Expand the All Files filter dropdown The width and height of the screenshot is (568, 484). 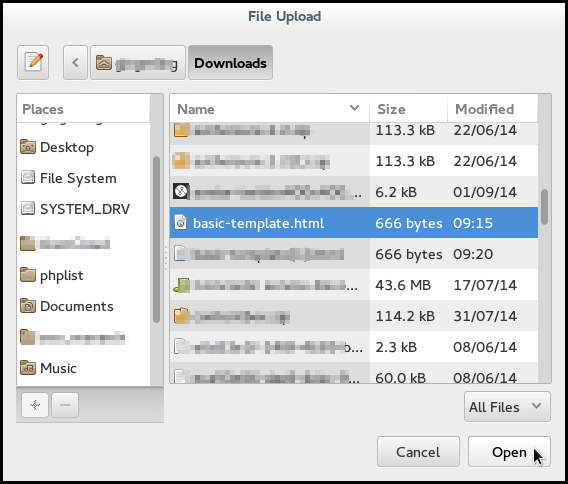(507, 407)
